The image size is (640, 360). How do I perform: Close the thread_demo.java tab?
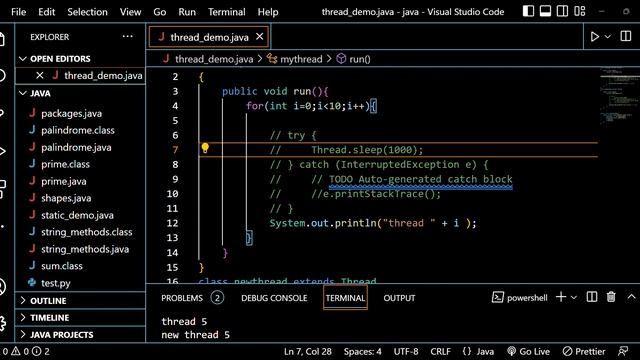tap(260, 37)
